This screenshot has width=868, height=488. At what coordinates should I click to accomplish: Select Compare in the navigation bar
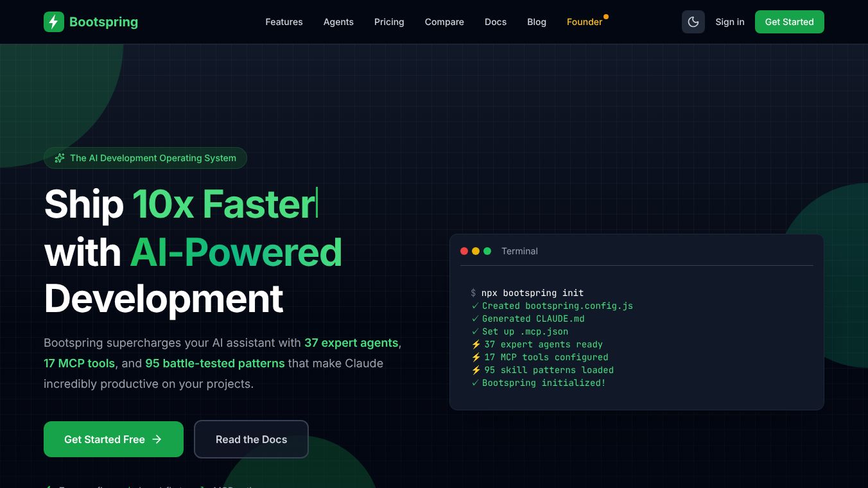[x=444, y=22]
